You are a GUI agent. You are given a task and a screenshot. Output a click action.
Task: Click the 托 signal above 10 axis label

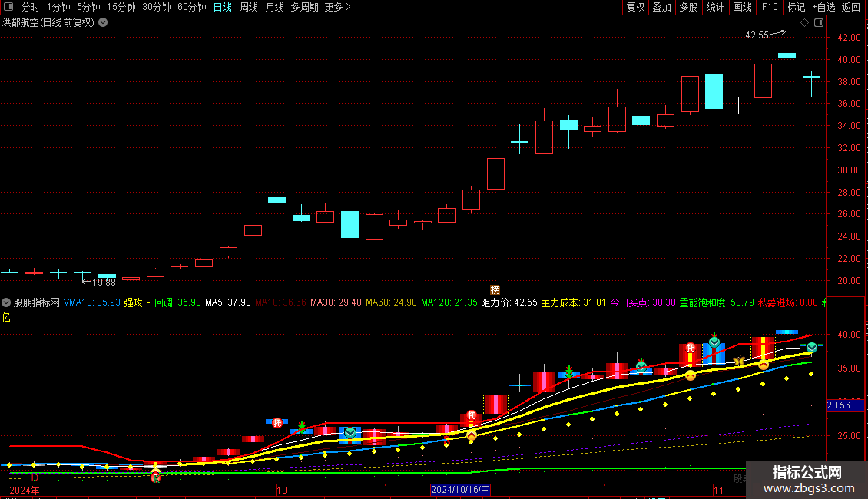tap(277, 423)
